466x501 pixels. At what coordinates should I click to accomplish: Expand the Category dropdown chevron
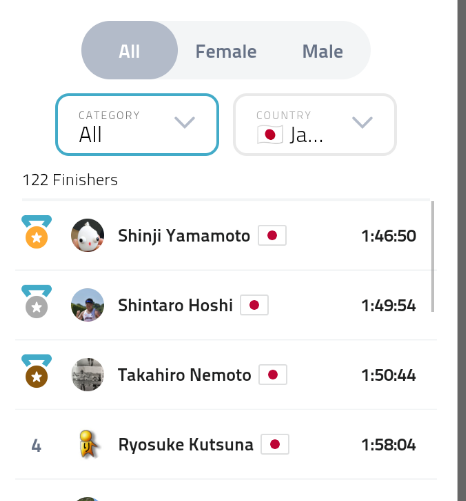point(185,122)
